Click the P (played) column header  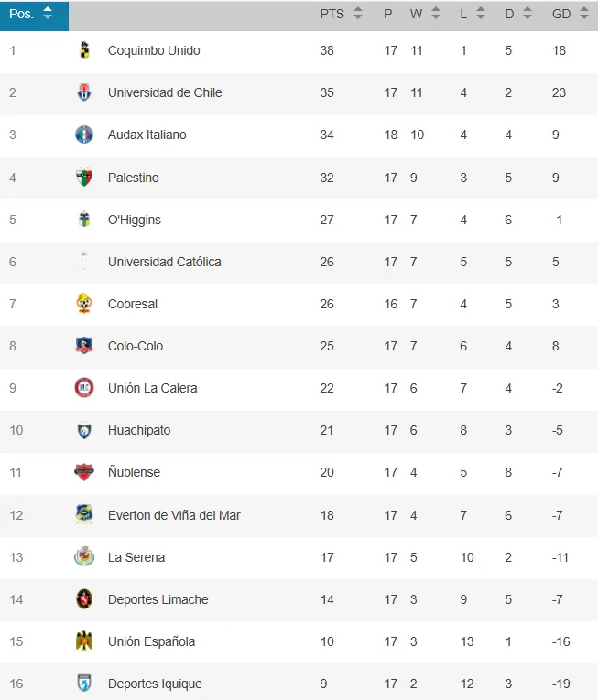tap(388, 15)
